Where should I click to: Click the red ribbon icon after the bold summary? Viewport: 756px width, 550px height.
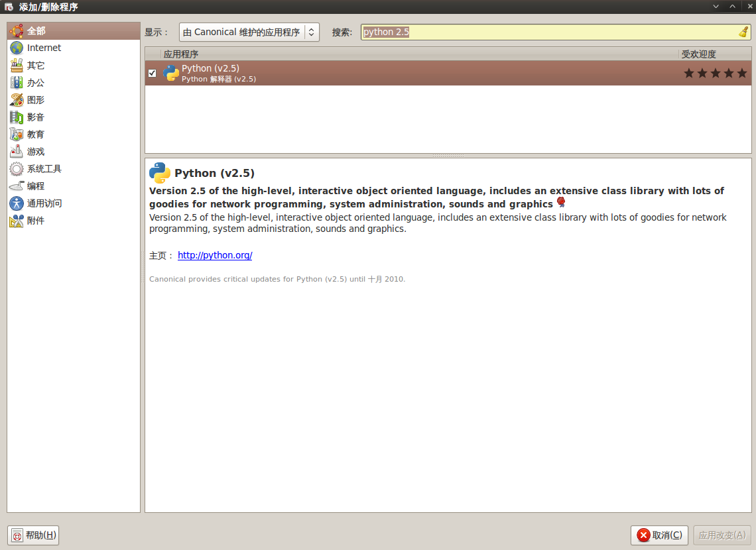[561, 202]
